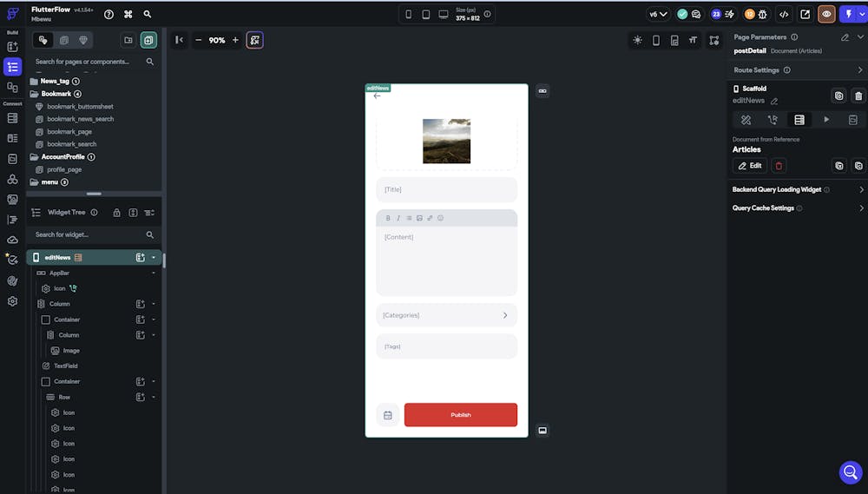This screenshot has height=494, width=868.
Task: Select bookmark_news_search page in tree
Action: click(x=80, y=119)
